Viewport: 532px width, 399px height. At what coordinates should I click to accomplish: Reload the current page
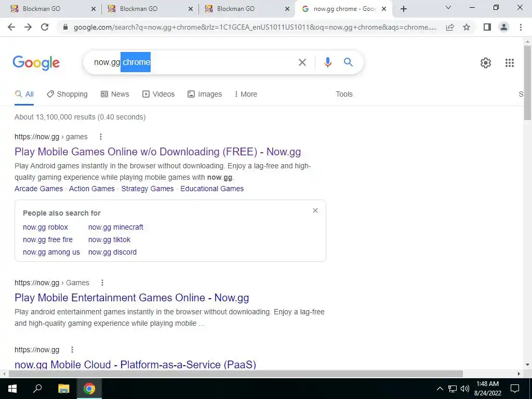45,27
